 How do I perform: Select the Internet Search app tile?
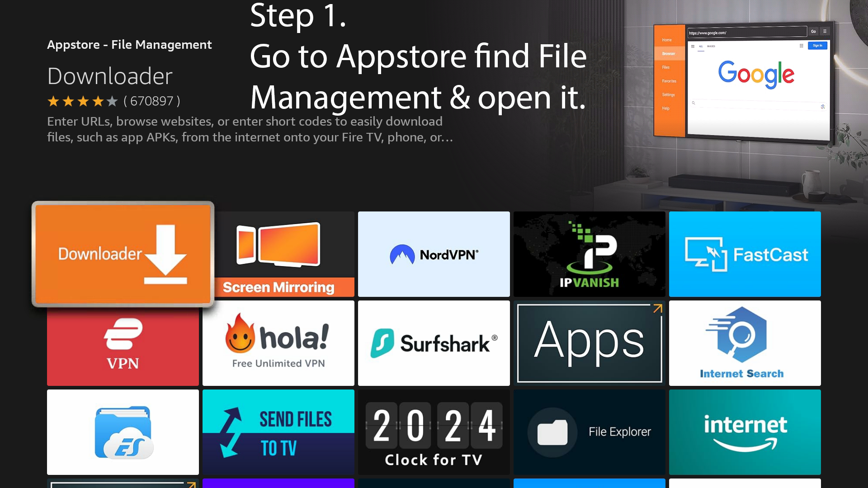point(745,343)
